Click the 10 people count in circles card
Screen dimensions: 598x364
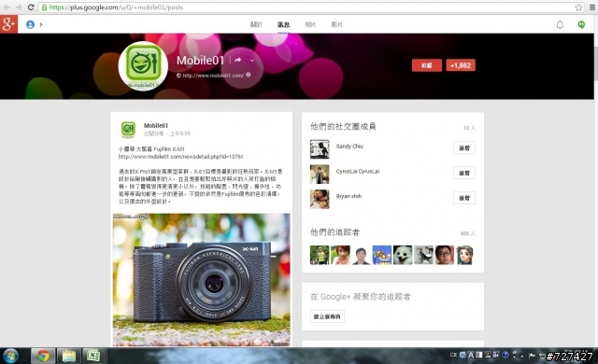[x=469, y=128]
